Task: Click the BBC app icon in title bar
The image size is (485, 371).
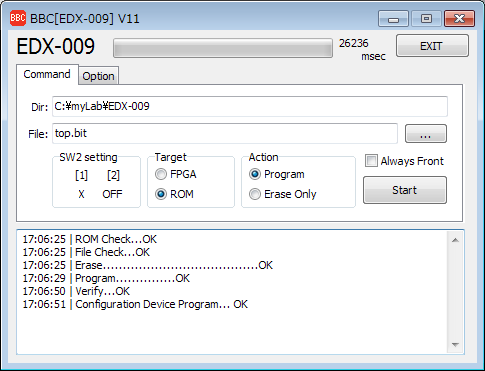Action: click(18, 18)
